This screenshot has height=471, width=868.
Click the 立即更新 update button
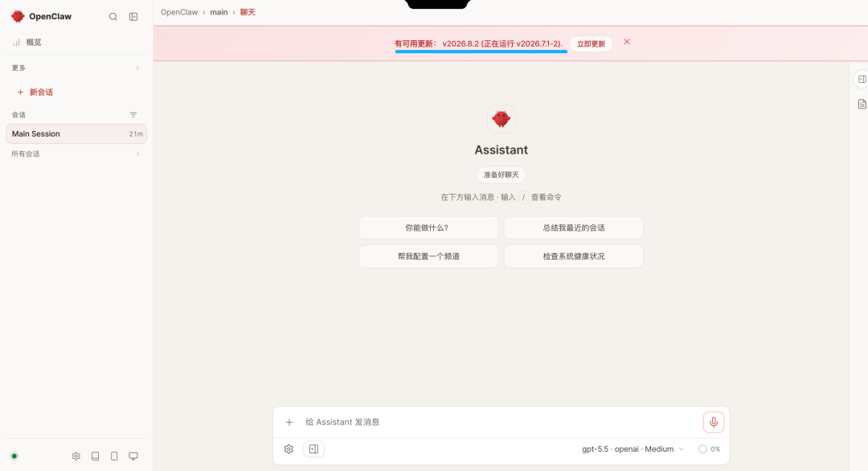592,43
